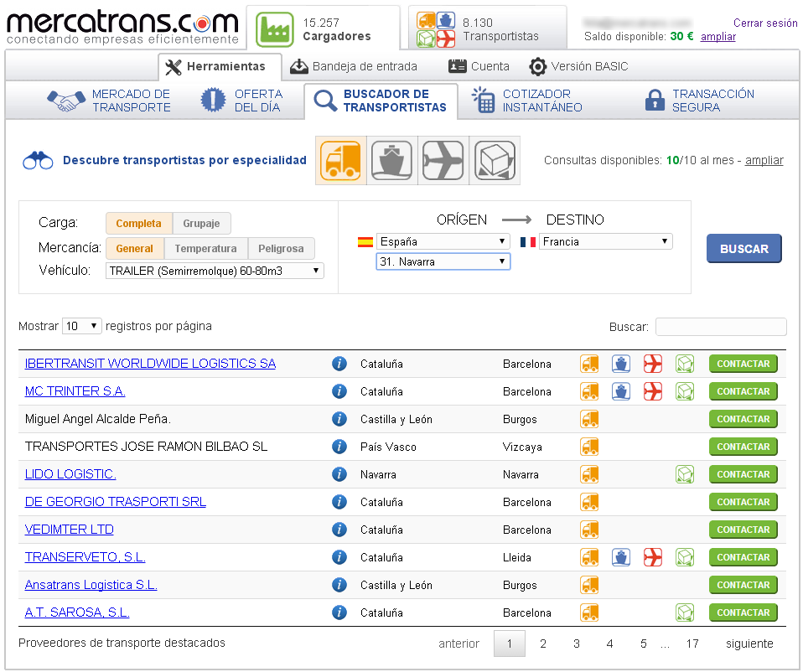Open info icon for A.T. SAROSA, S.L.
The image size is (803, 672).
tap(339, 613)
